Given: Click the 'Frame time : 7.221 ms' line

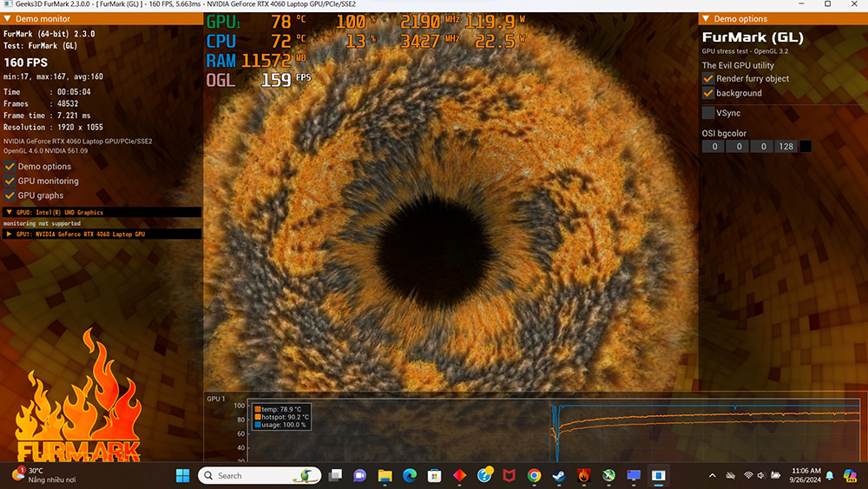Looking at the screenshot, I should [x=47, y=116].
